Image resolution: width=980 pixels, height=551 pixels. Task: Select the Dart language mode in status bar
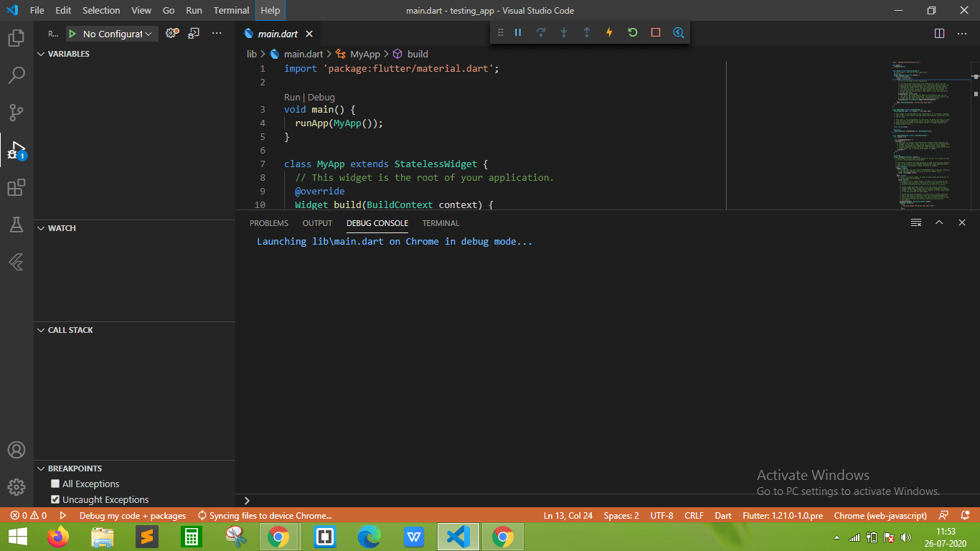(723, 515)
